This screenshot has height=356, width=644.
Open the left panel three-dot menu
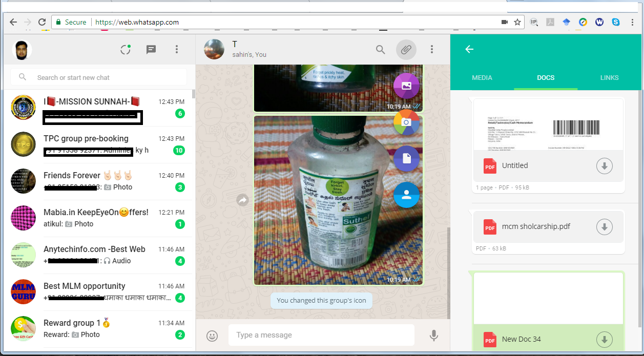(177, 50)
